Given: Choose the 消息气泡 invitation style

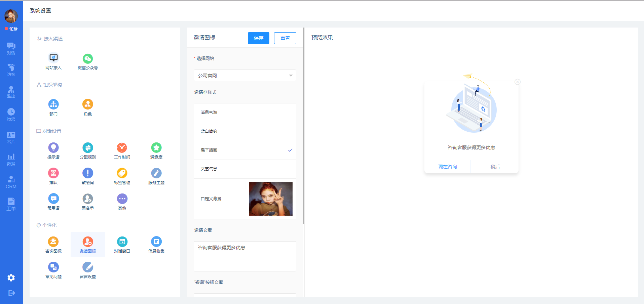Looking at the screenshot, I should coord(245,113).
